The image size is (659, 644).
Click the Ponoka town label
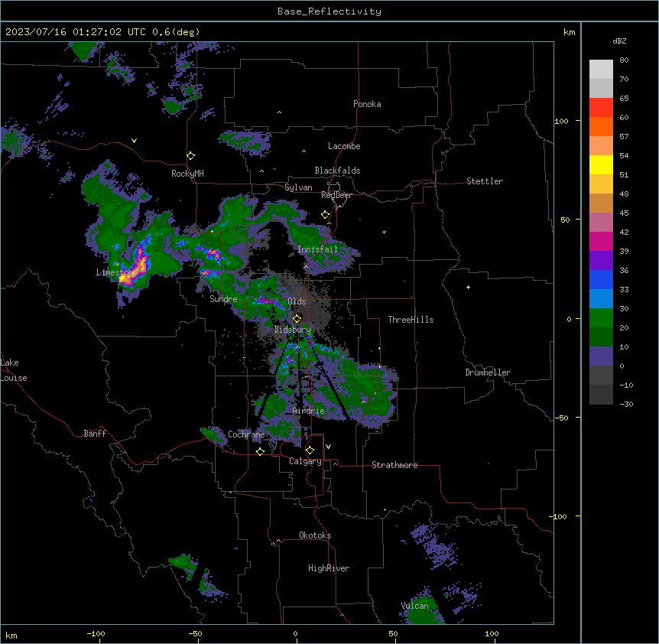pos(367,104)
